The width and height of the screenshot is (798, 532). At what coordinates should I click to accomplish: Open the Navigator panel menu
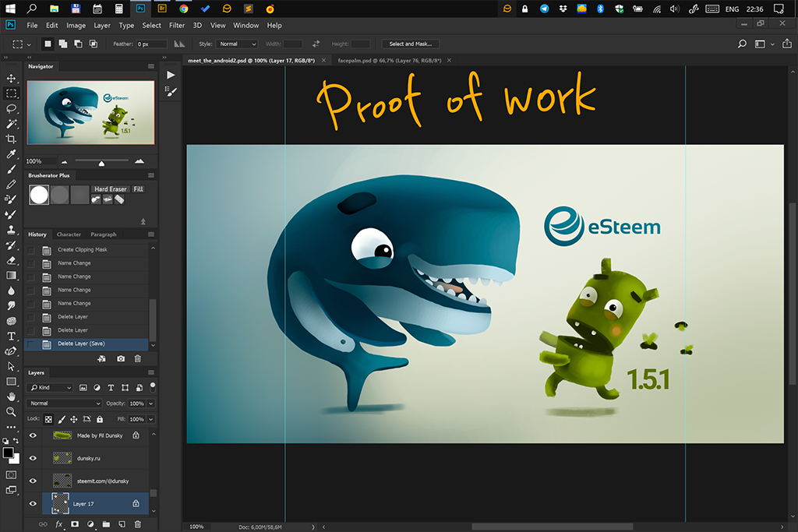point(151,67)
